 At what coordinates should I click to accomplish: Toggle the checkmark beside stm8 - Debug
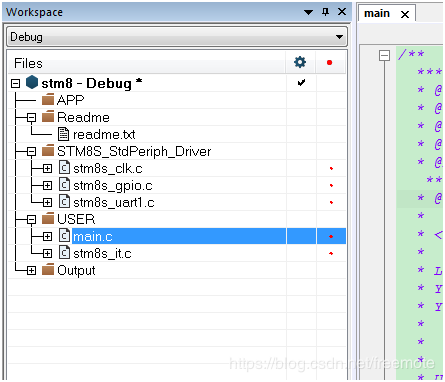301,82
